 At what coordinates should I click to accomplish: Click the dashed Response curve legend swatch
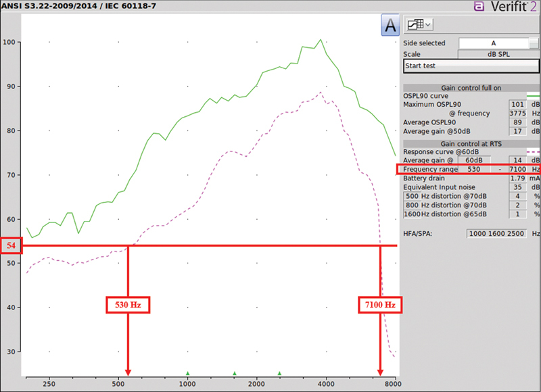(533, 151)
